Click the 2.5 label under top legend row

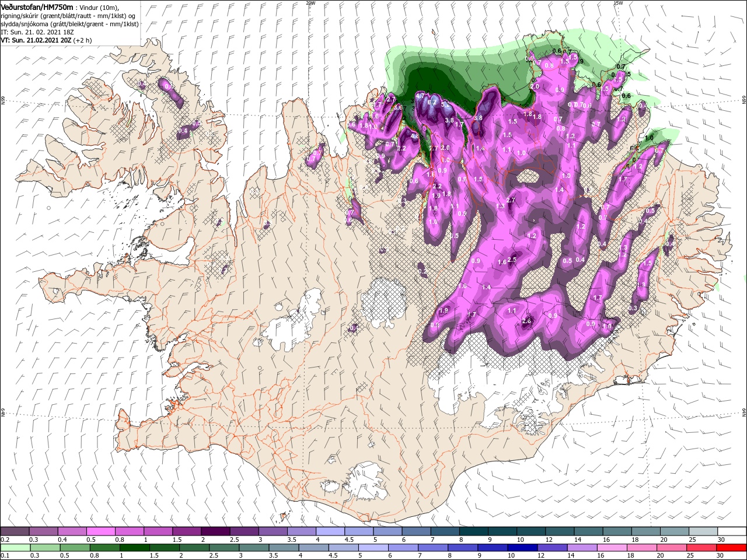pyautogui.click(x=234, y=540)
